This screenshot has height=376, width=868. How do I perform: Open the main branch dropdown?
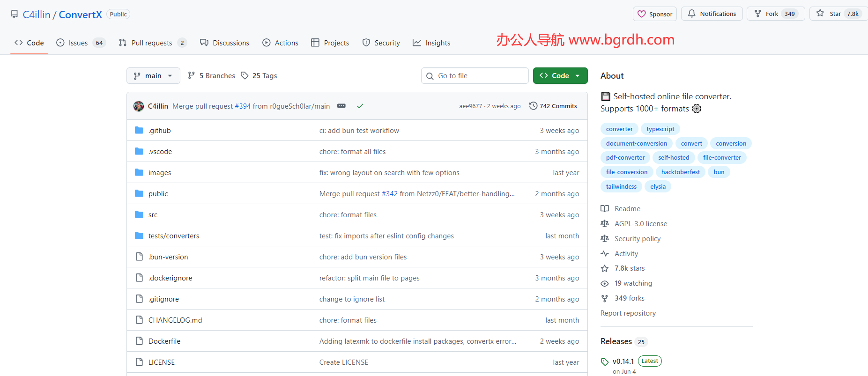coord(153,76)
